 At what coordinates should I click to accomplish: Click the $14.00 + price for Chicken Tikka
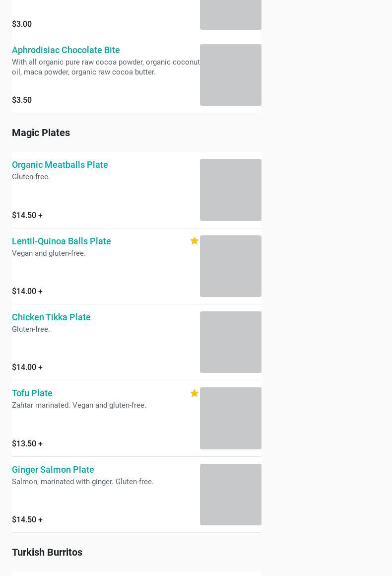coord(27,367)
